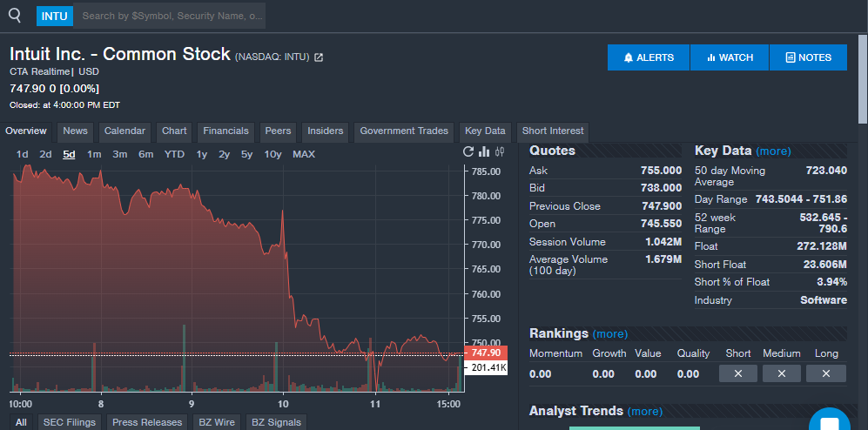Click the Day Range value
Viewport: 868px width, 430px height.
tap(801, 199)
